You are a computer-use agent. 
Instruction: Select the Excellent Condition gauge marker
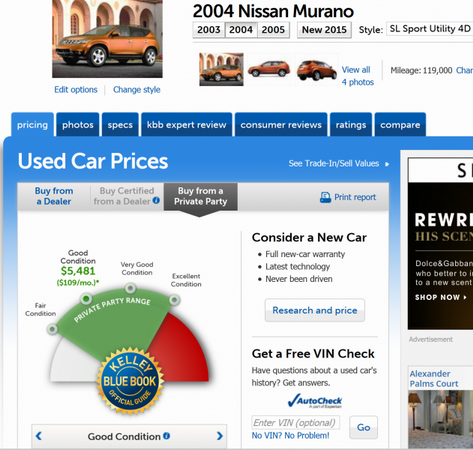(174, 300)
